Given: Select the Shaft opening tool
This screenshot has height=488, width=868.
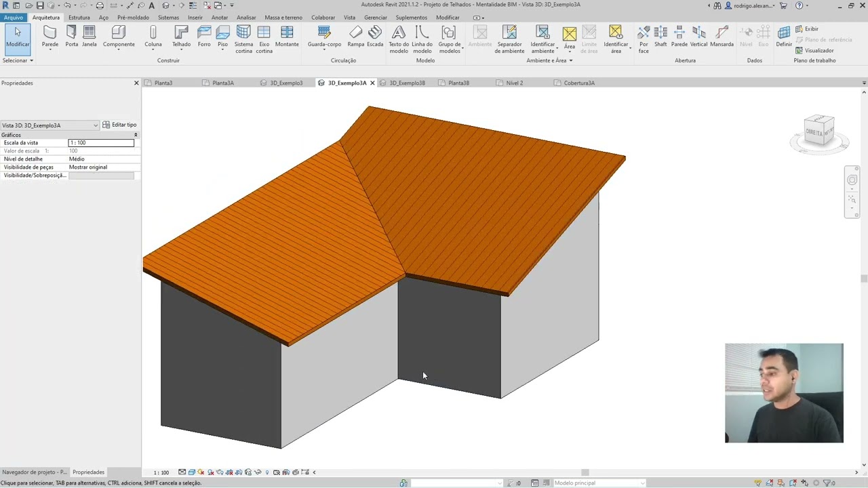Looking at the screenshot, I should point(660,37).
